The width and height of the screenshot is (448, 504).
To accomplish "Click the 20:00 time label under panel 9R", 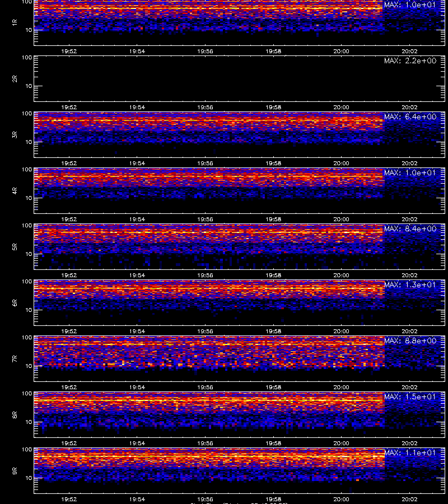I will (x=341, y=499).
